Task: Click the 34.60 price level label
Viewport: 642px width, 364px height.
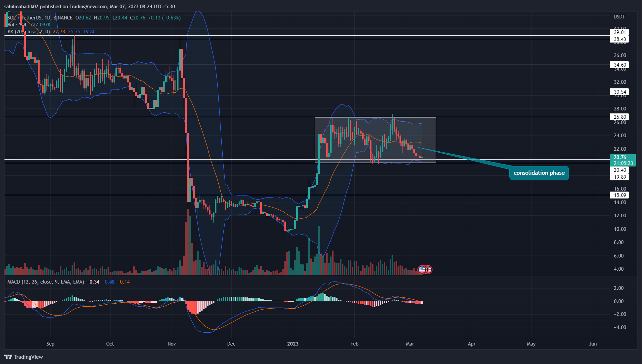Action: click(620, 65)
